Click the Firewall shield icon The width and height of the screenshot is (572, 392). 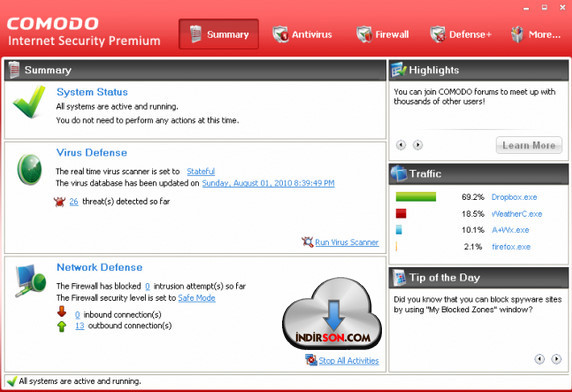[364, 35]
